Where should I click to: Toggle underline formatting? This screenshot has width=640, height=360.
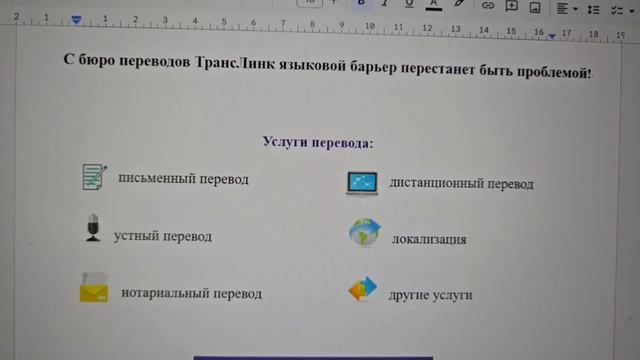pos(409,4)
